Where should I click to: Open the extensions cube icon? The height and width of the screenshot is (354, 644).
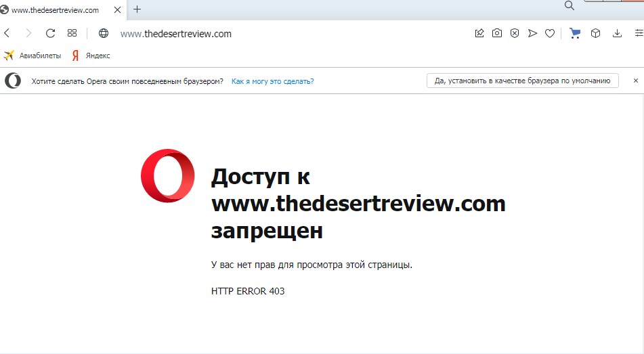tap(595, 33)
